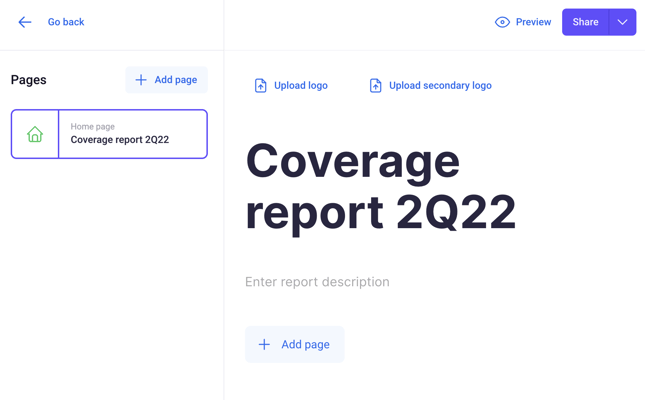Viewport: 645px width, 400px height.
Task: Select the Coverage report 2Q22 home page item
Action: tap(109, 134)
